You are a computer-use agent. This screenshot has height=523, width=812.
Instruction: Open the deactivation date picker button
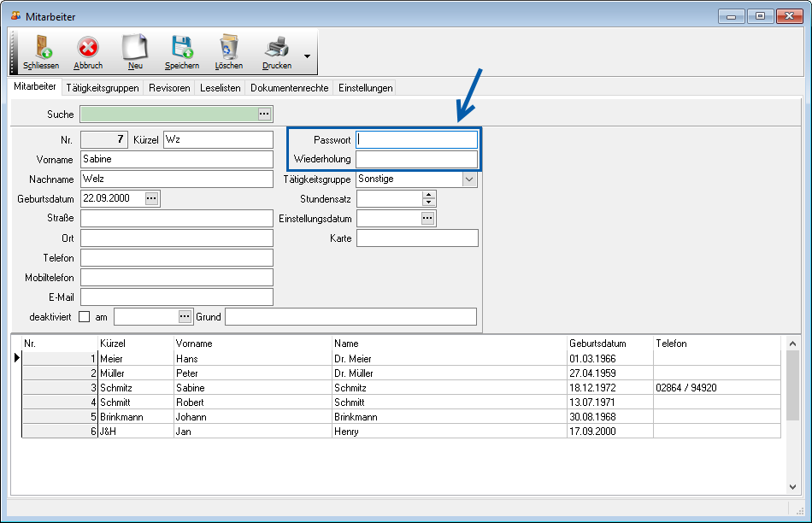tap(185, 317)
